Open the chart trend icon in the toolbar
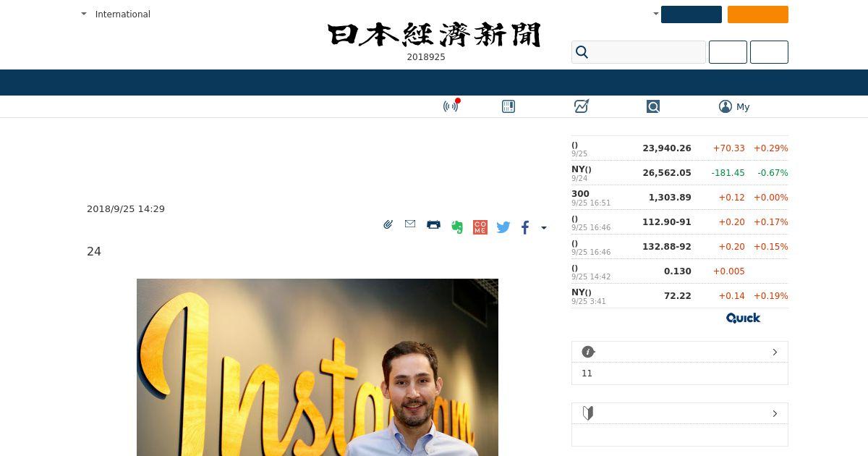 tap(581, 106)
